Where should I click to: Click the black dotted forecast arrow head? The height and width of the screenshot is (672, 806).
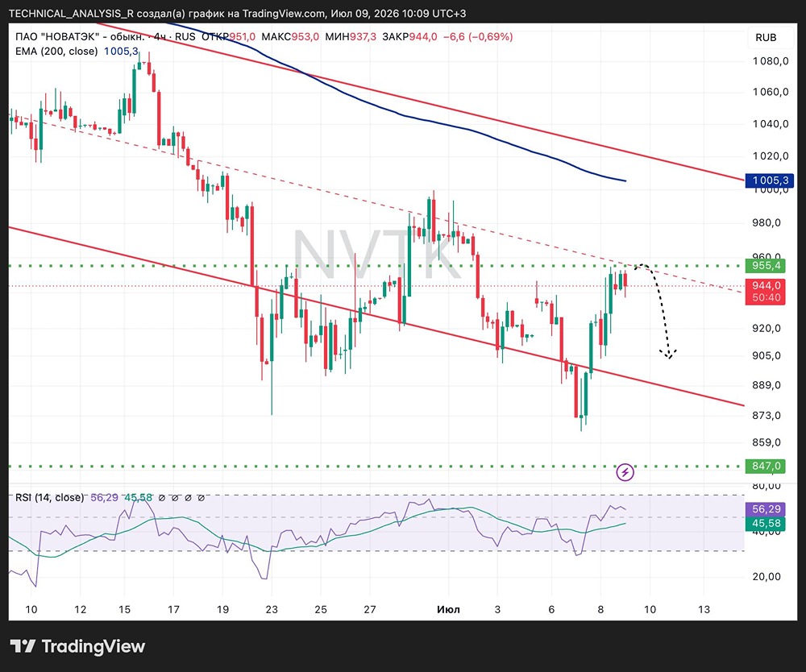668,354
